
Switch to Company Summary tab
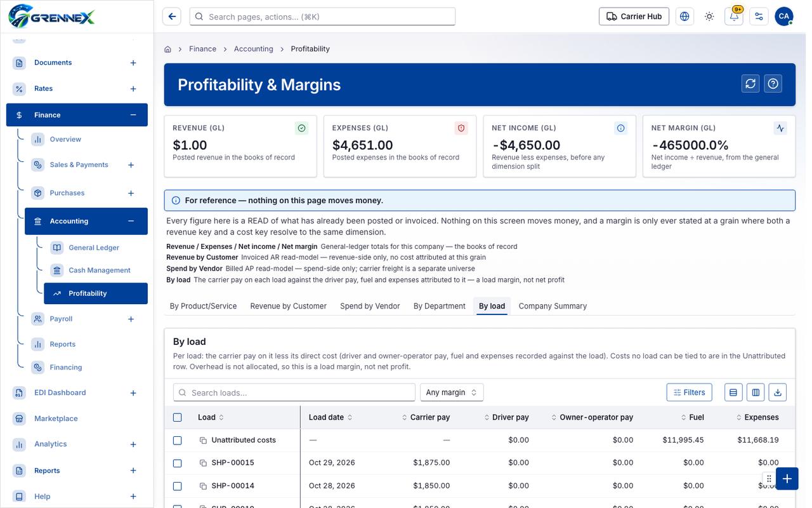click(553, 306)
